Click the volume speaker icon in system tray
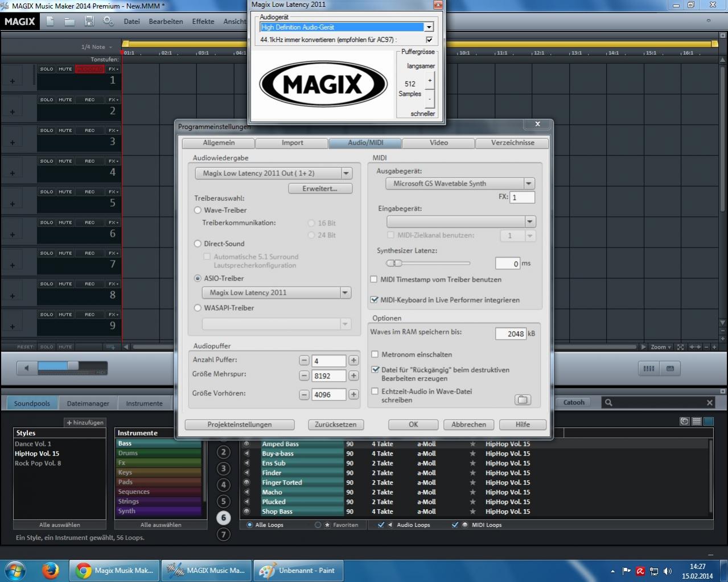728x582 pixels. click(667, 571)
